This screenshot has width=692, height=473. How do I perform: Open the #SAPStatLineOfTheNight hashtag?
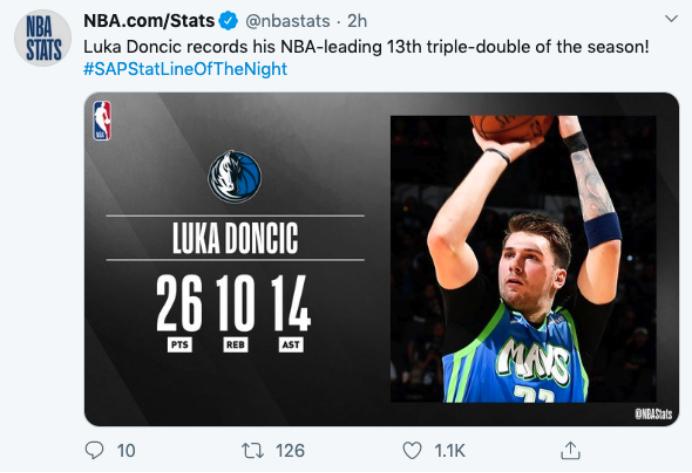pos(185,69)
